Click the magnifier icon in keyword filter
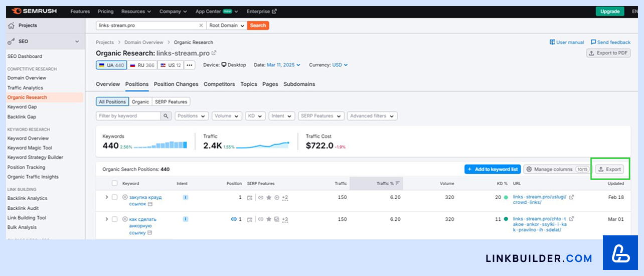The width and height of the screenshot is (644, 276). 166,116
